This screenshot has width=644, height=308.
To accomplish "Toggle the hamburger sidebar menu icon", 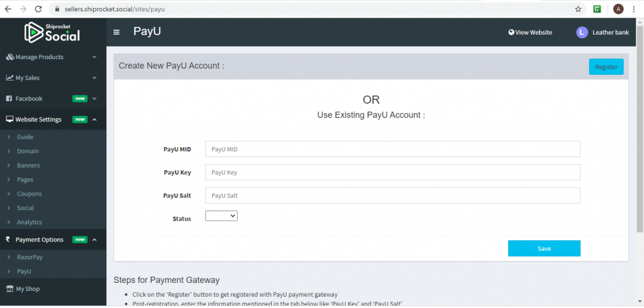I will 116,33.
